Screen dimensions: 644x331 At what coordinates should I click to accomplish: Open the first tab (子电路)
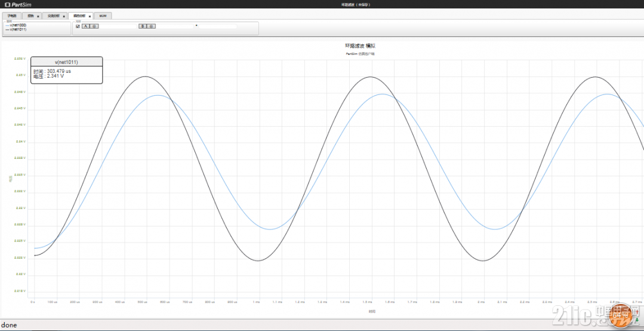click(x=12, y=16)
